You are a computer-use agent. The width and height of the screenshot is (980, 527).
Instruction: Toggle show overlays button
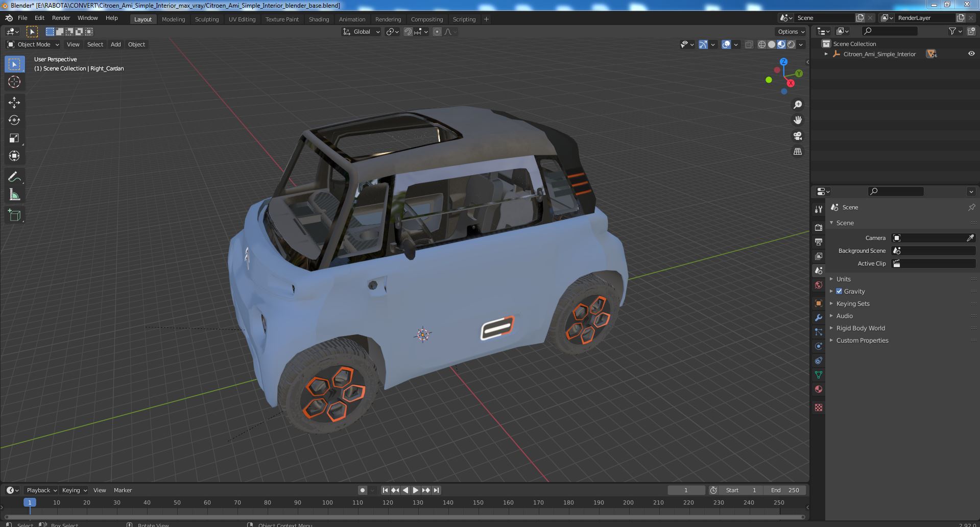click(726, 44)
